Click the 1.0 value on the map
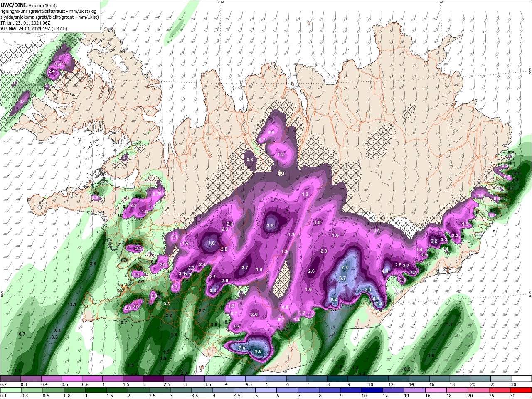This screenshot has width=532, height=399. click(297, 320)
